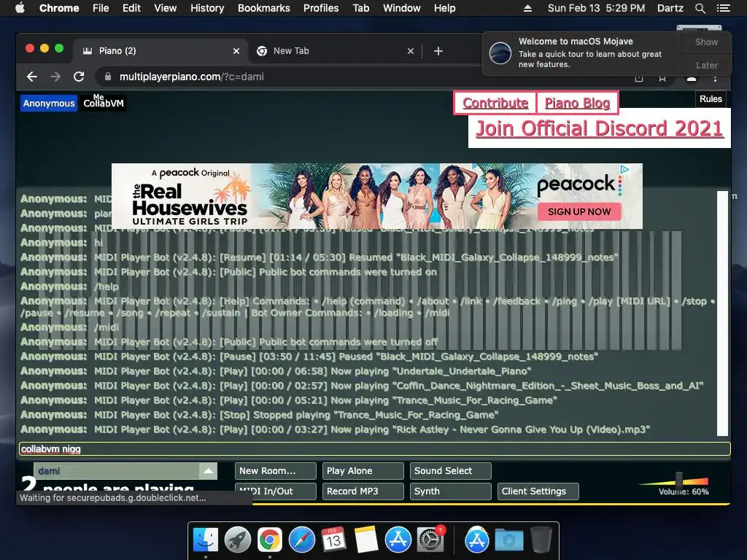Open the Bookmarks menu

[x=264, y=8]
